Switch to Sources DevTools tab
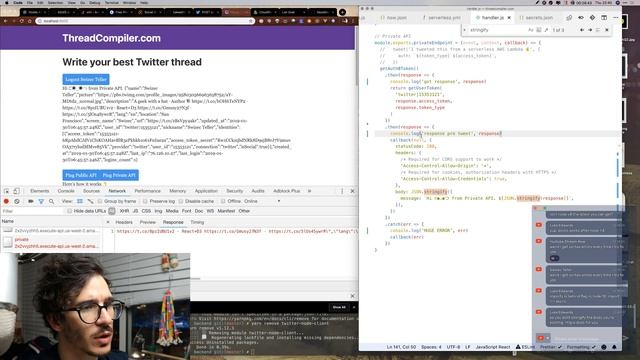The width and height of the screenshot is (640, 360). pos(91,191)
